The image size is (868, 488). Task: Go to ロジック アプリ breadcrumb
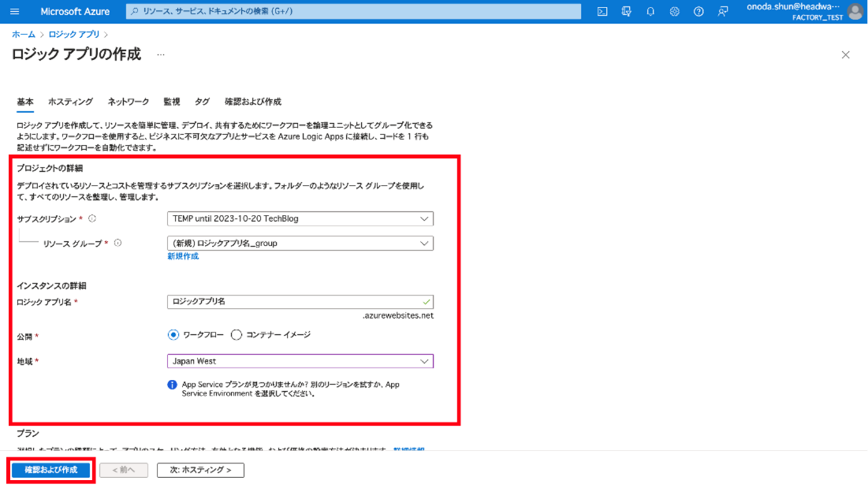click(73, 35)
